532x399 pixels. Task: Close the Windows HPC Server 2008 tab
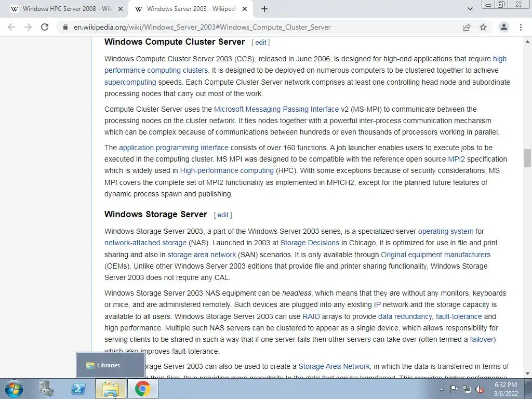coord(120,9)
